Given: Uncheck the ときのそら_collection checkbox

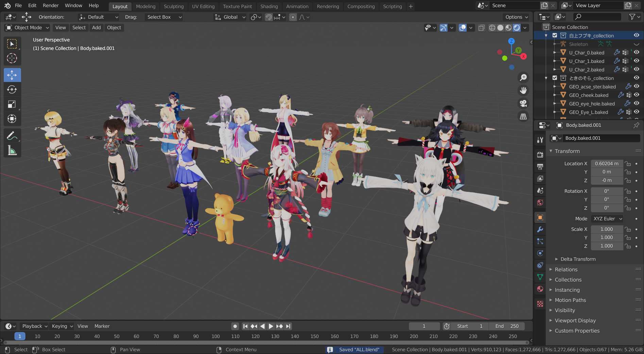Looking at the screenshot, I should 554,78.
